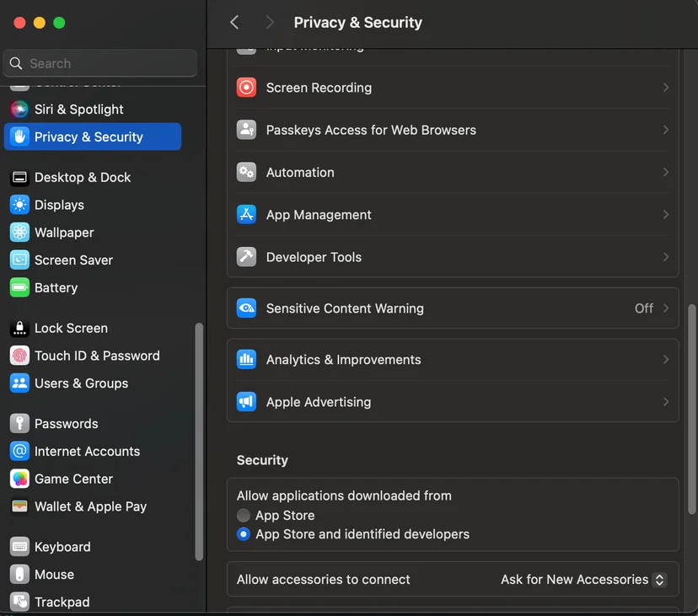The width and height of the screenshot is (698, 616).
Task: Click the Wallpaper flower icon
Action: tap(19, 233)
